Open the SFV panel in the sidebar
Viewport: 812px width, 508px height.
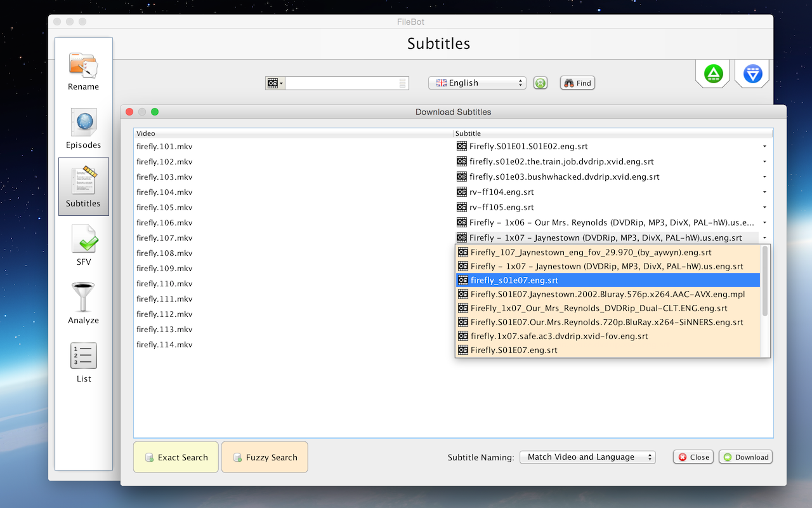pos(84,246)
